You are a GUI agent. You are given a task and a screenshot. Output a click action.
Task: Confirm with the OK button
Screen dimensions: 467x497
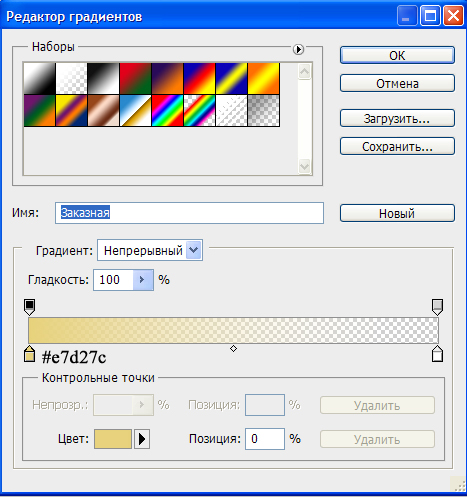(397, 55)
